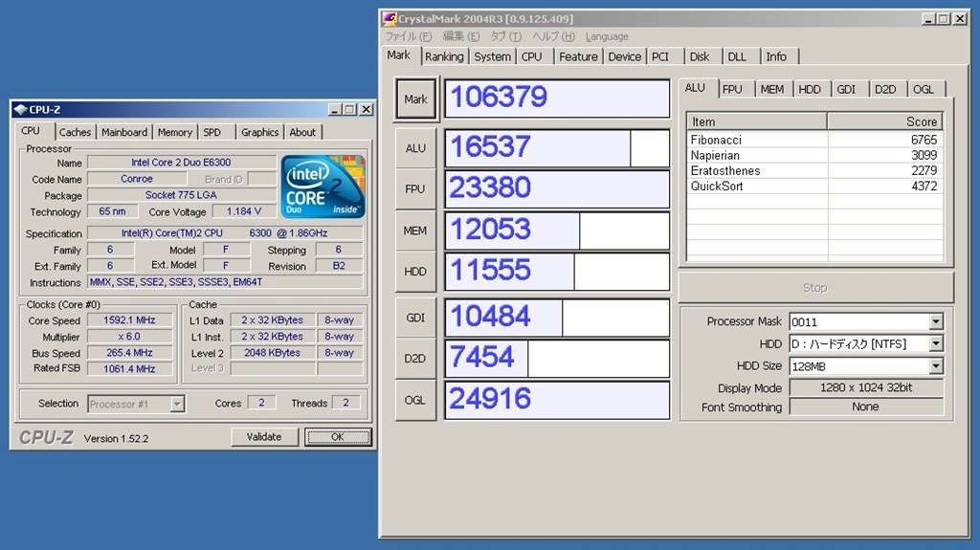Run the FPU benchmark button
The width and height of the screenshot is (980, 550).
415,188
